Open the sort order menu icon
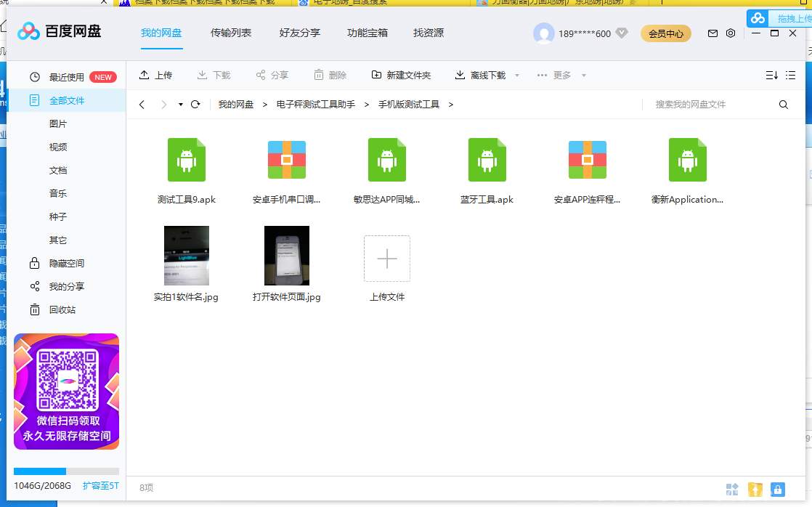This screenshot has width=812, height=507. pyautogui.click(x=771, y=75)
